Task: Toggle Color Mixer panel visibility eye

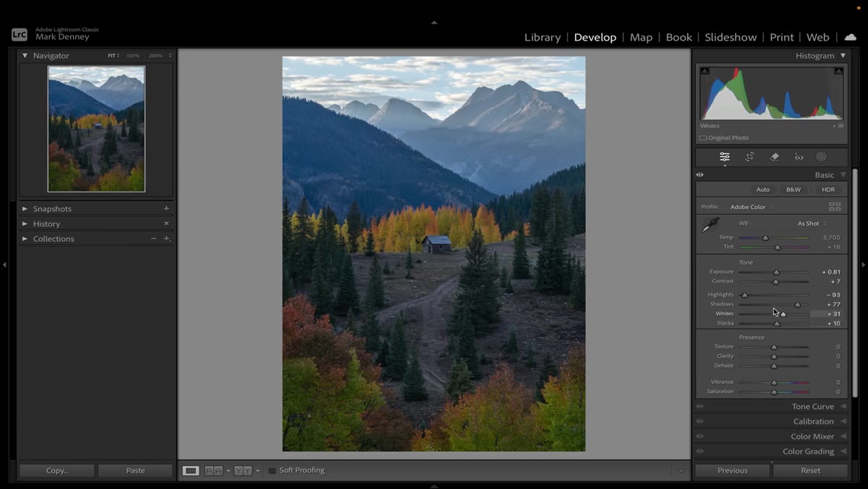Action: pyautogui.click(x=699, y=436)
